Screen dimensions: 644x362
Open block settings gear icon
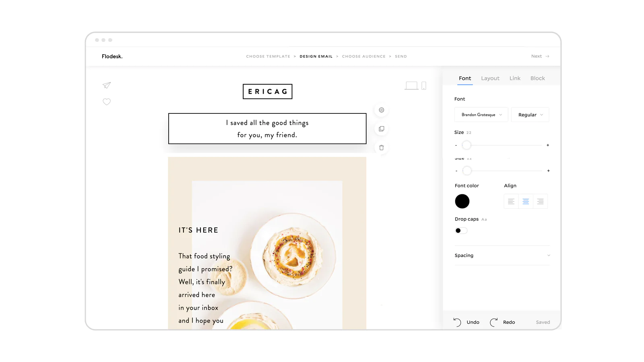382,110
